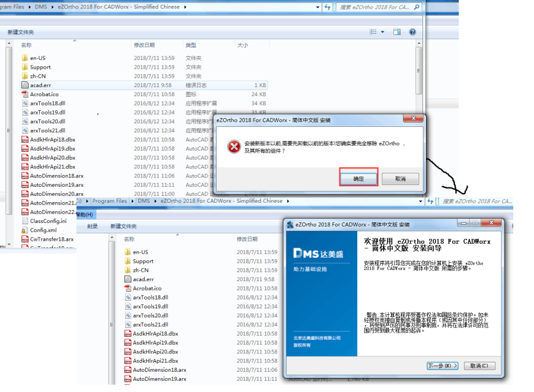Click the refresh icon beside the lower address bar
The image size is (534, 392).
[x=430, y=201]
